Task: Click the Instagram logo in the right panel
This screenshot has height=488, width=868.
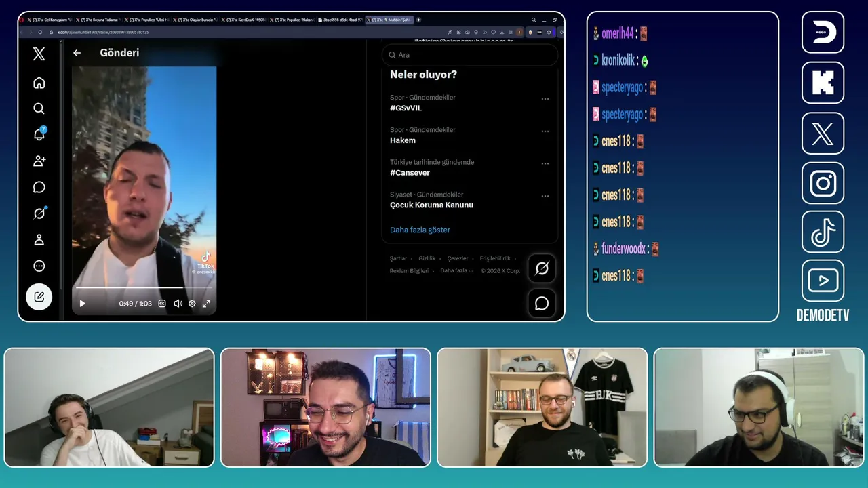Action: (823, 183)
